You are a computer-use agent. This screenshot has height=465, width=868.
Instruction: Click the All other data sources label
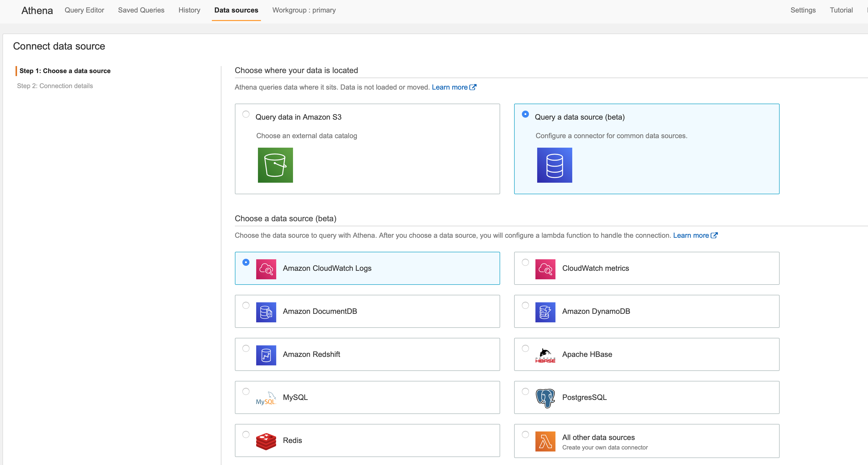pyautogui.click(x=599, y=438)
